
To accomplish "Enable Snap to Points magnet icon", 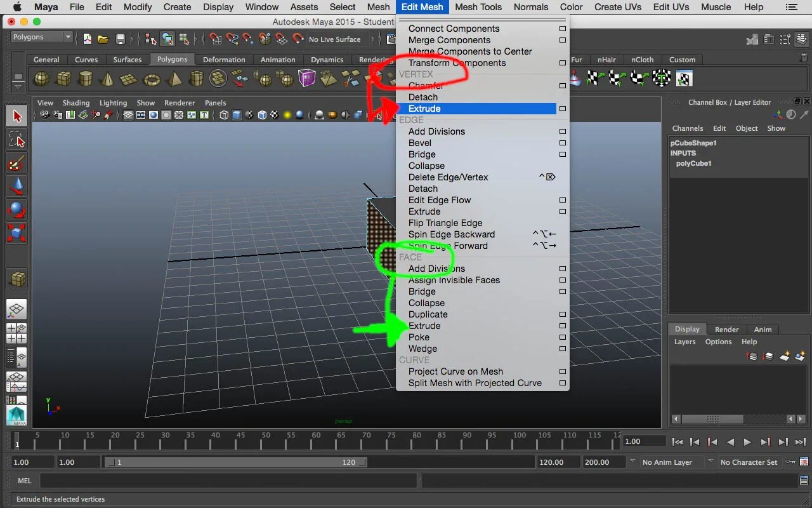I will (x=249, y=39).
